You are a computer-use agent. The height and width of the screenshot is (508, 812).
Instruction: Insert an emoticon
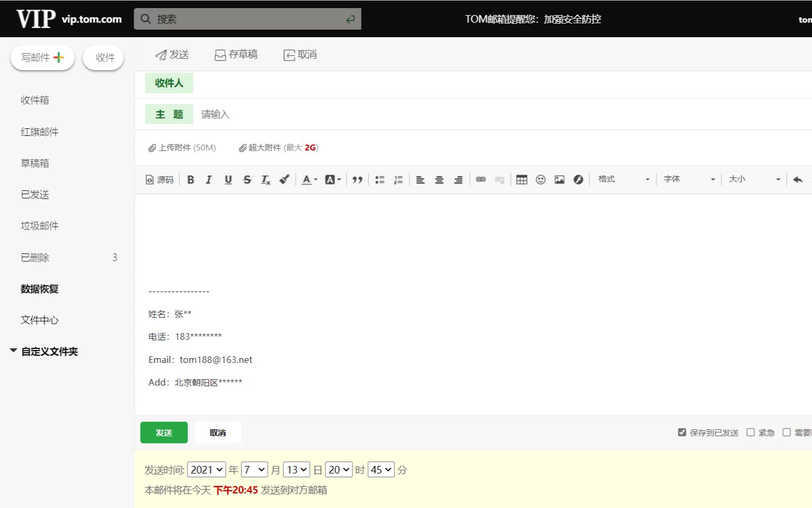(x=540, y=180)
